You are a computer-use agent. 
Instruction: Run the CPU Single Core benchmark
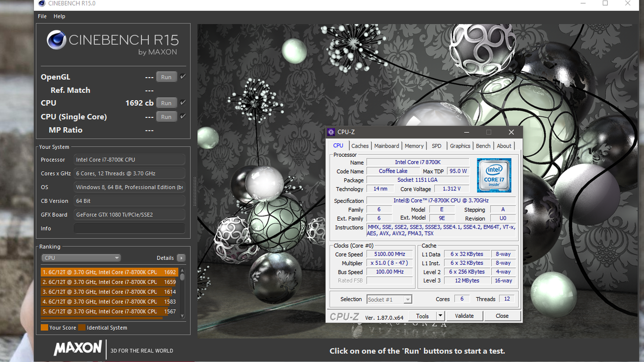pos(167,117)
